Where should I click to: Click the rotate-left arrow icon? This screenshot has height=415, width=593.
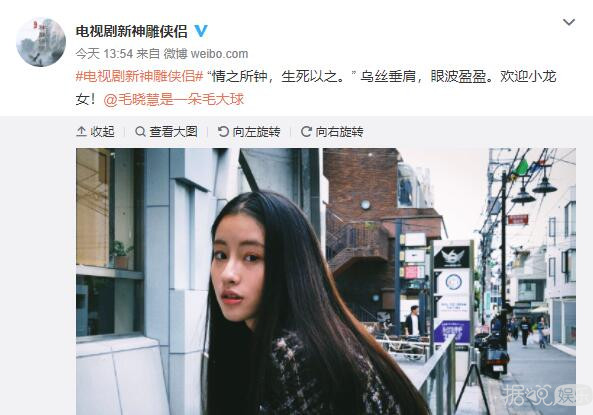(x=224, y=132)
